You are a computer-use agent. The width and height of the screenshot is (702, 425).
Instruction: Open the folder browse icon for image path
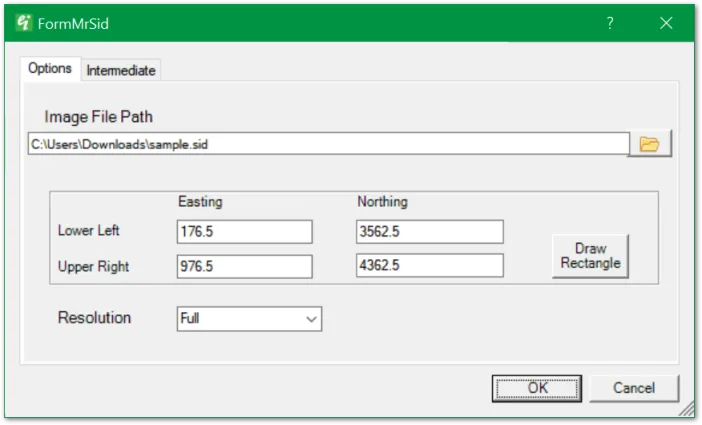tap(650, 144)
